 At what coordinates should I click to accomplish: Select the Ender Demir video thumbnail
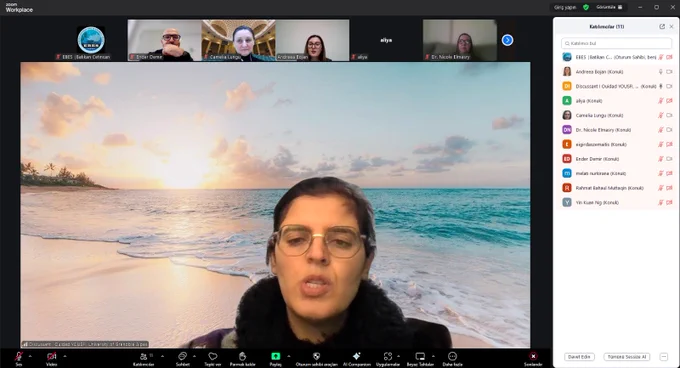(x=164, y=40)
